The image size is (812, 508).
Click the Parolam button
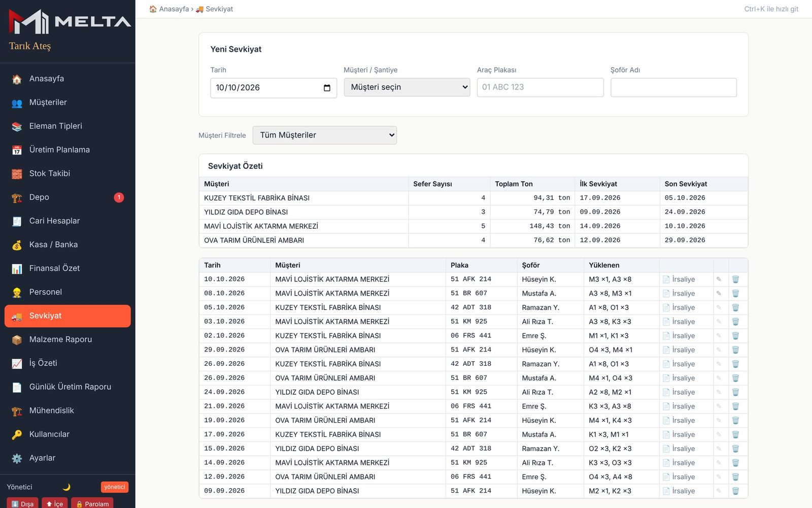pyautogui.click(x=92, y=503)
